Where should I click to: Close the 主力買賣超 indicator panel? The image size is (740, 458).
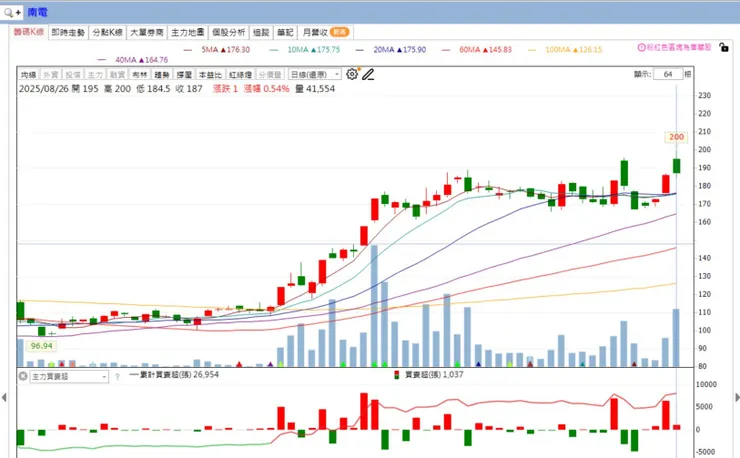pyautogui.click(x=23, y=376)
